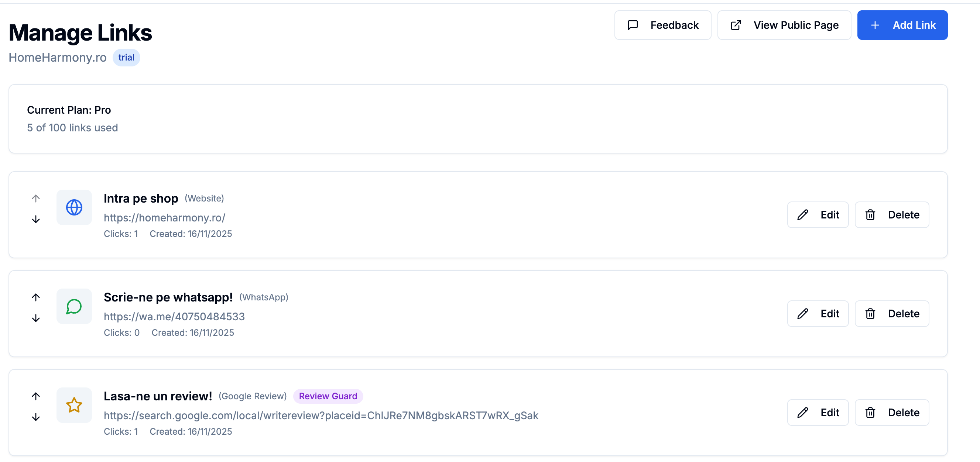
Task: Open the Feedback dialog
Action: pyautogui.click(x=662, y=25)
